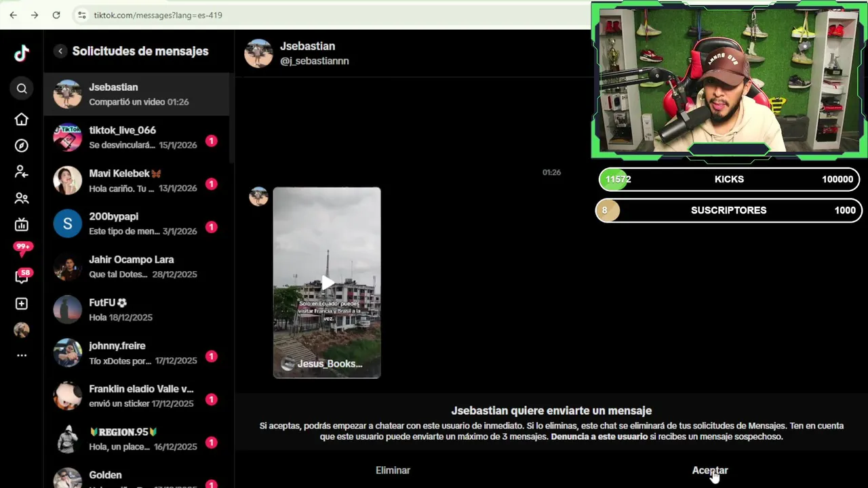Click sender avatar beside shared video
The width and height of the screenshot is (868, 488).
pos(258,197)
